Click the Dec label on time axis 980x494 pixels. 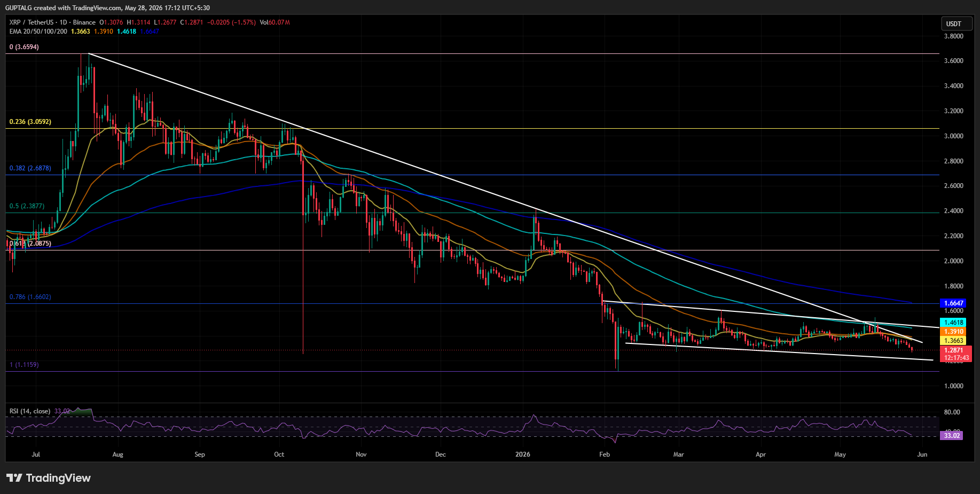point(440,454)
